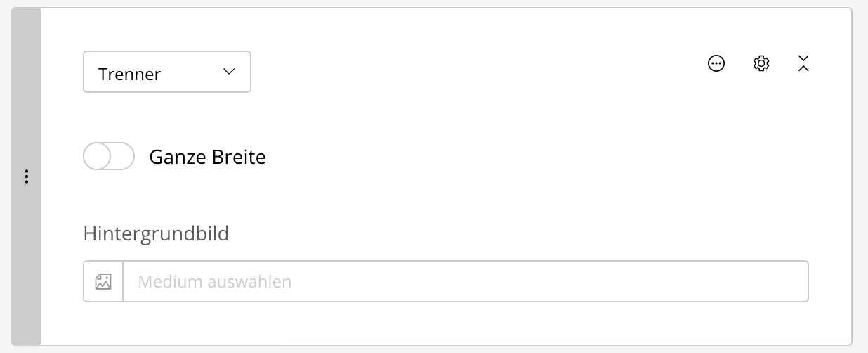Click the 'Hintergrundbild' field label
Image resolution: width=868 pixels, height=353 pixels.
pyautogui.click(x=156, y=233)
